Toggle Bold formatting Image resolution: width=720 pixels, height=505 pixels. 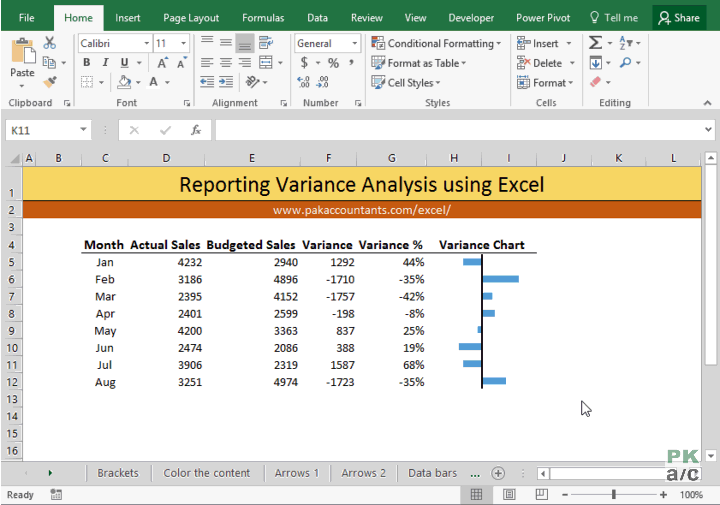87,62
